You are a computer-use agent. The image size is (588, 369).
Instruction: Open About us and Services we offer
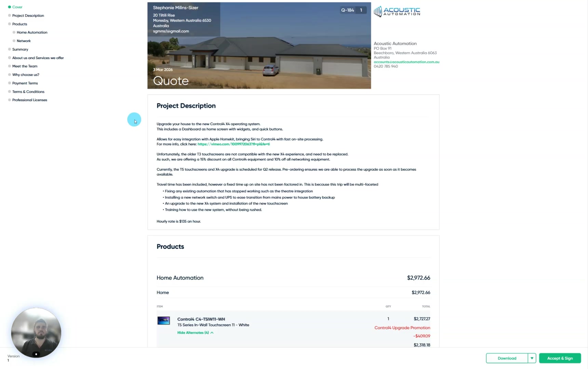[38, 58]
